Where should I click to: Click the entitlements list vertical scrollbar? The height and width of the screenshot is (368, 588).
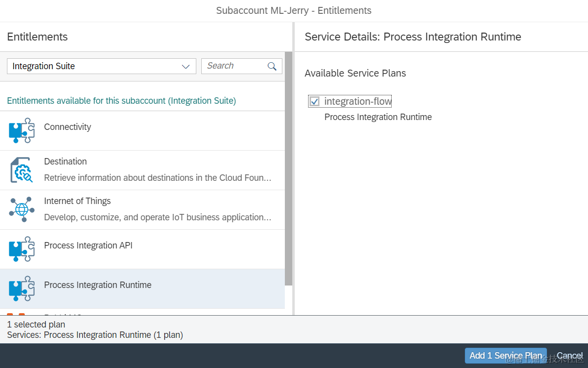coord(288,168)
